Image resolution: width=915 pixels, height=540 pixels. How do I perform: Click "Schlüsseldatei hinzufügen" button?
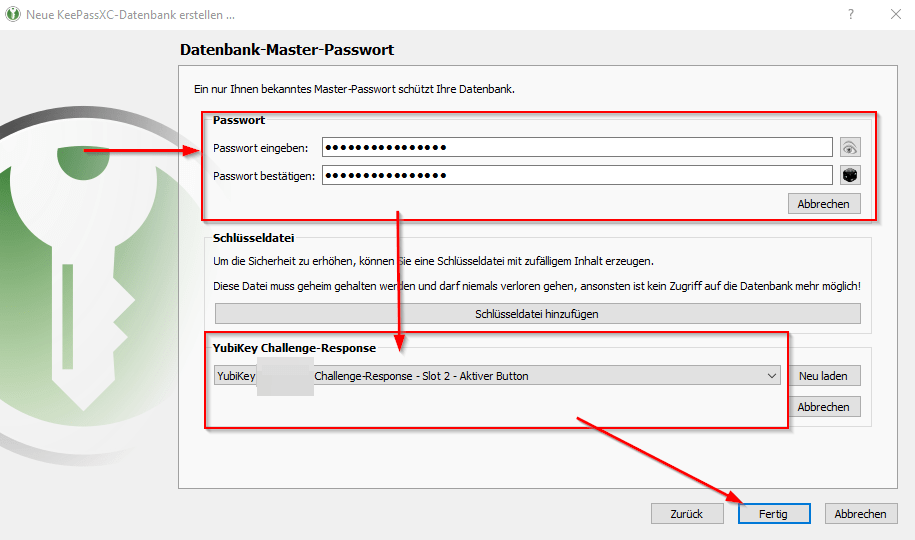pyautogui.click(x=537, y=314)
